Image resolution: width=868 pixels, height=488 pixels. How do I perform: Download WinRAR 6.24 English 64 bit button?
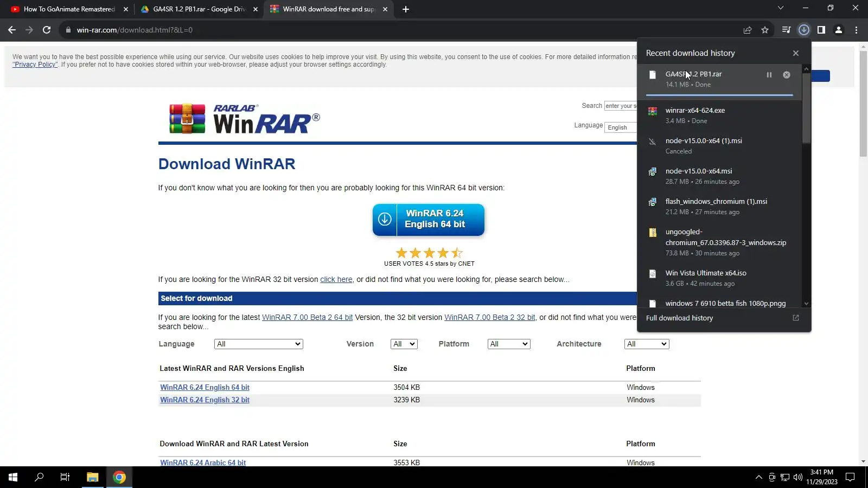click(x=429, y=220)
